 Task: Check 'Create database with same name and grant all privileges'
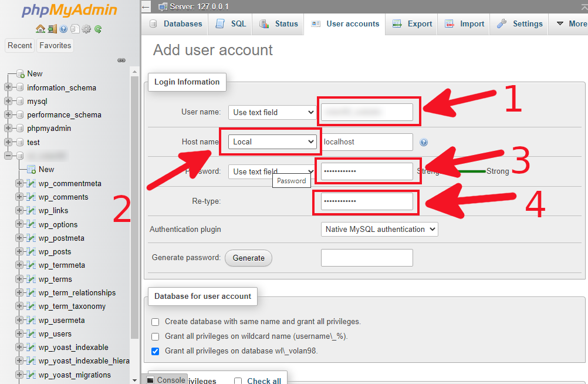point(156,322)
